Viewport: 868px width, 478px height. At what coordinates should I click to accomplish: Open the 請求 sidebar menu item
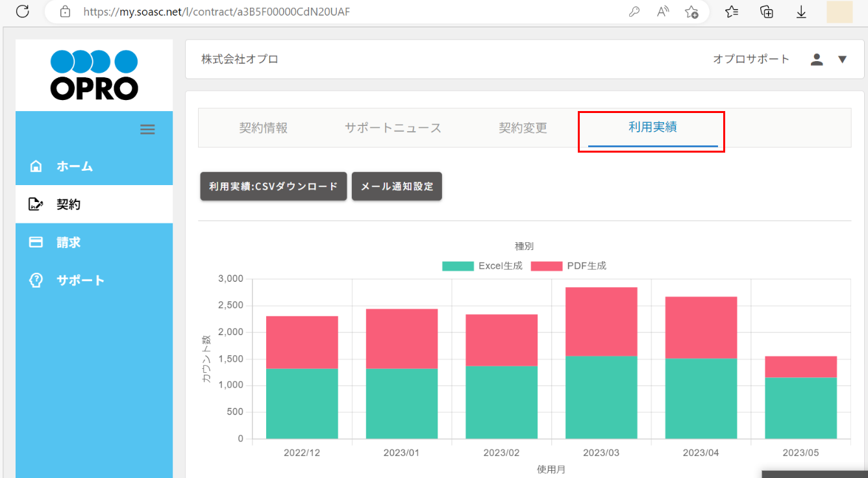coord(68,242)
